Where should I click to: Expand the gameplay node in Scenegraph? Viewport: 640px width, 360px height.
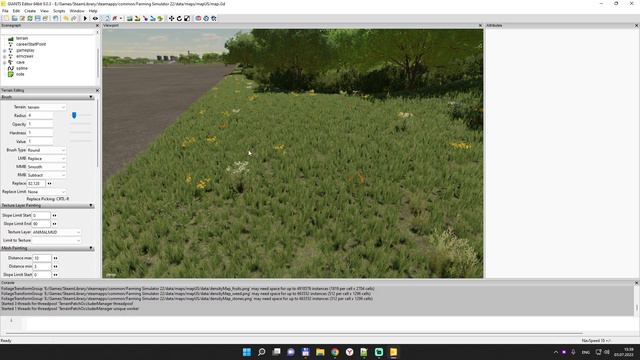(4, 51)
